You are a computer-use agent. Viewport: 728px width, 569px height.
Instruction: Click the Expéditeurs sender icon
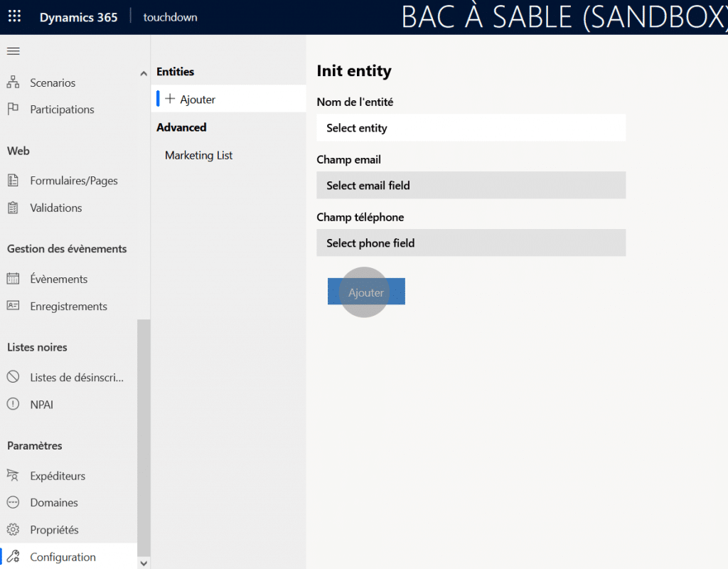click(x=13, y=476)
